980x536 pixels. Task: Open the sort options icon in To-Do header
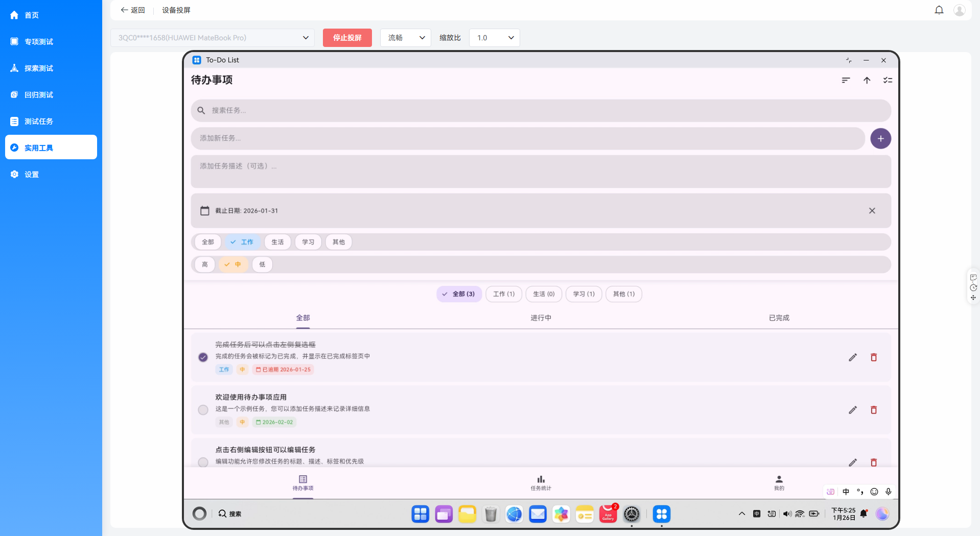(846, 80)
